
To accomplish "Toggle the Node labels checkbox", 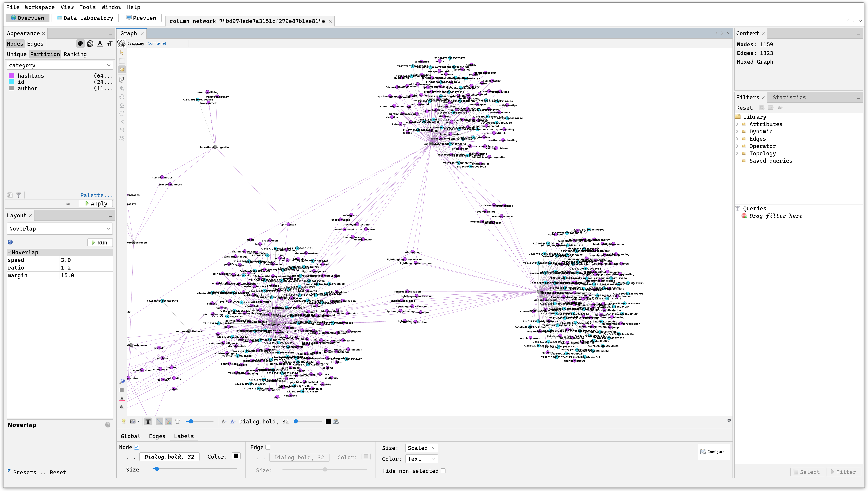I will tap(137, 447).
